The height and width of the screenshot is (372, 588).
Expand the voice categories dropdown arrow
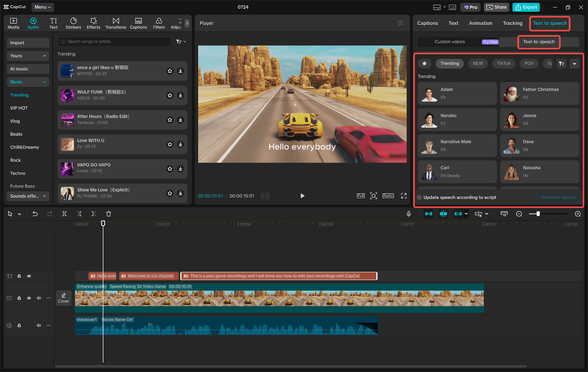[x=574, y=64]
